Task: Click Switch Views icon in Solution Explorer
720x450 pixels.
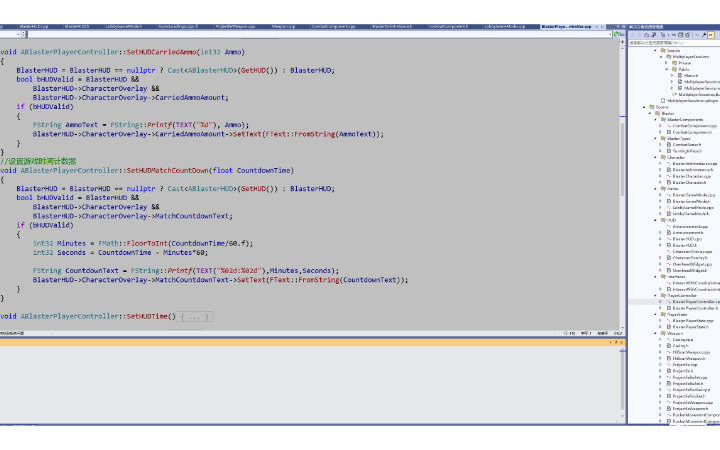Action: pos(653,35)
